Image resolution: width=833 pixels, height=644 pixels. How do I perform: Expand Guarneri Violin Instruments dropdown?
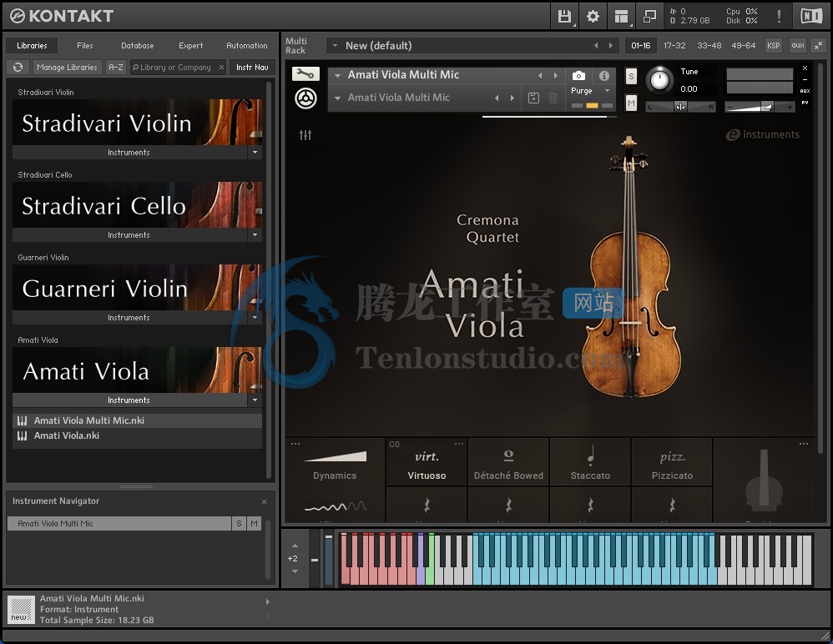255,318
